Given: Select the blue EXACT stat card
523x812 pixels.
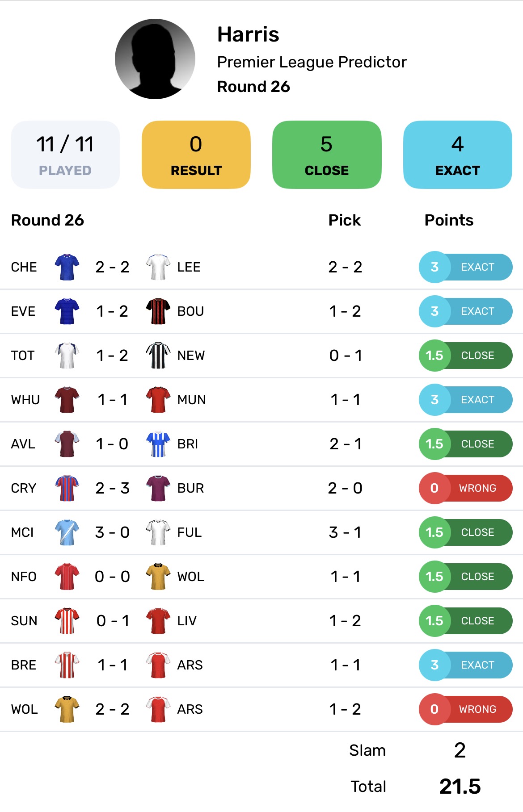Looking at the screenshot, I should pyautogui.click(x=457, y=155).
